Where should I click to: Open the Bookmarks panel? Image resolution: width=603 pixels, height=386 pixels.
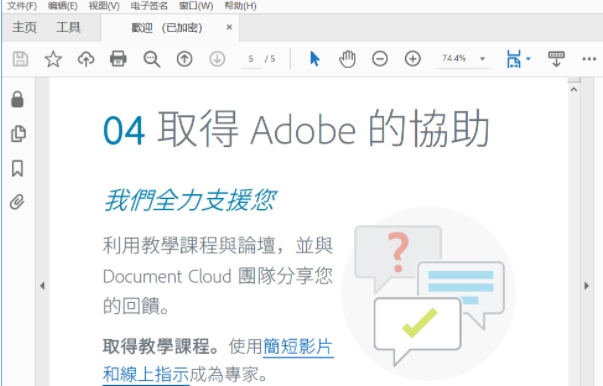pyautogui.click(x=17, y=168)
